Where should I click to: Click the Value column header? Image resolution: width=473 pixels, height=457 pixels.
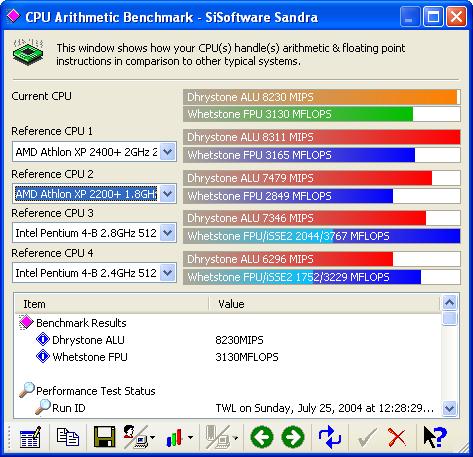pos(324,304)
